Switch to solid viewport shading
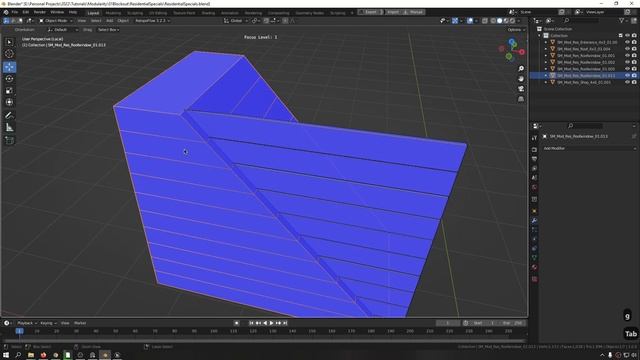 [x=500, y=20]
